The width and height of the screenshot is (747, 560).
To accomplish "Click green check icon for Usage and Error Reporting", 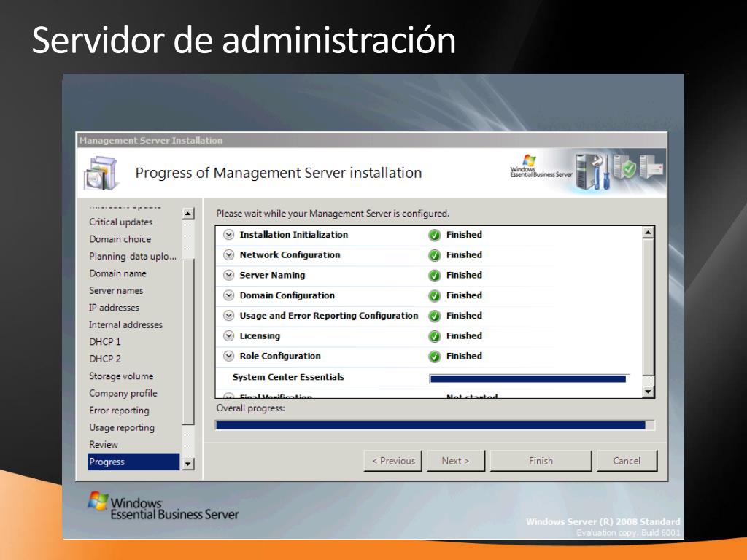I will point(435,316).
